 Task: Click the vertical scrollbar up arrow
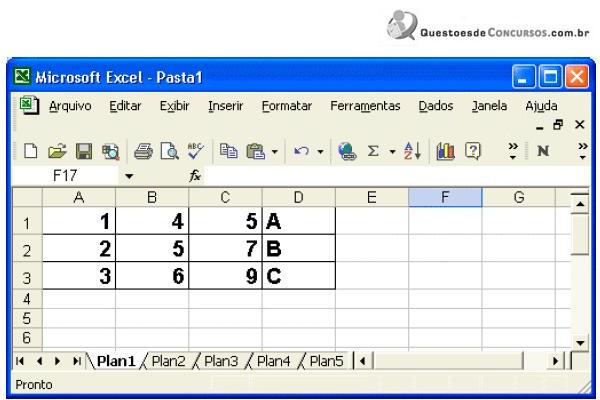580,204
